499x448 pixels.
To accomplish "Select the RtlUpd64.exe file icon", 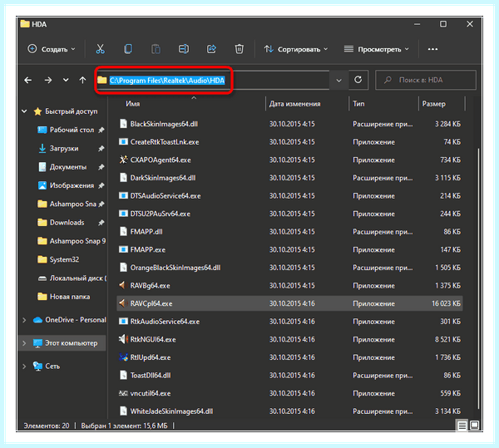I will (123, 357).
